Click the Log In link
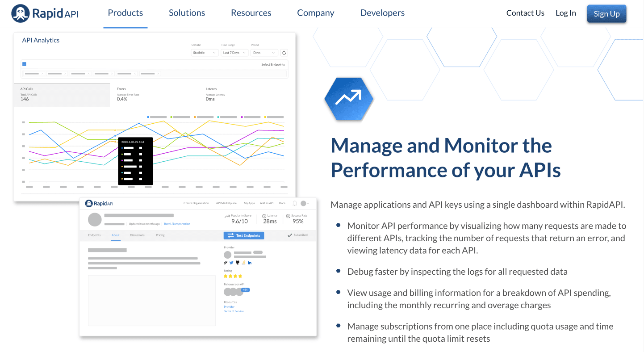 pyautogui.click(x=566, y=13)
